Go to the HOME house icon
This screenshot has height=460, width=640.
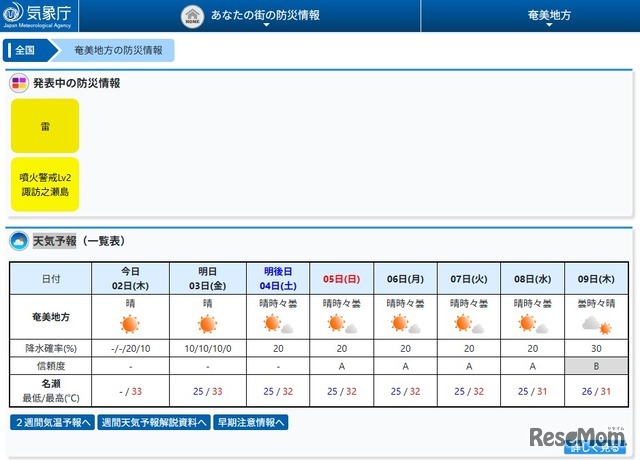coord(192,16)
